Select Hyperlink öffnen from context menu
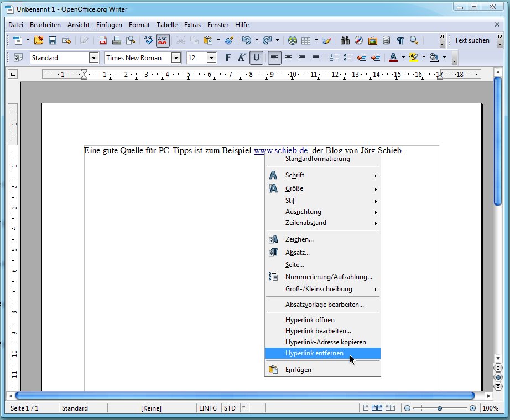 (x=322, y=320)
